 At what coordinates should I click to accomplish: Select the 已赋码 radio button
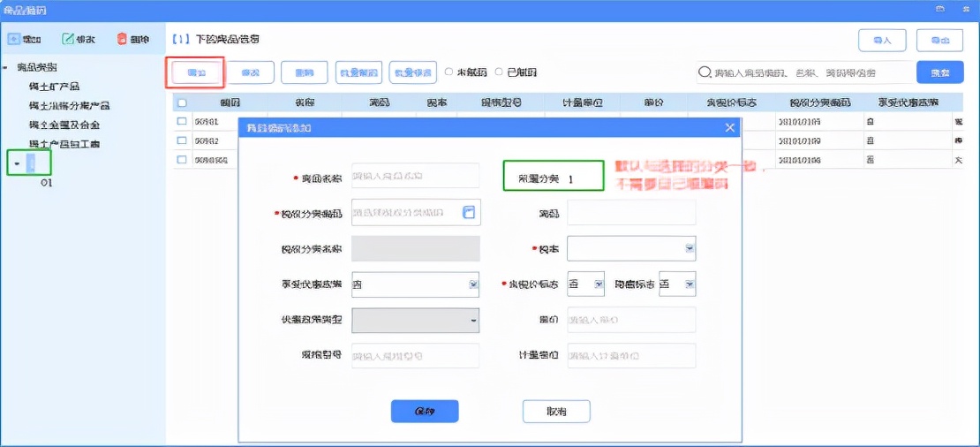point(499,72)
